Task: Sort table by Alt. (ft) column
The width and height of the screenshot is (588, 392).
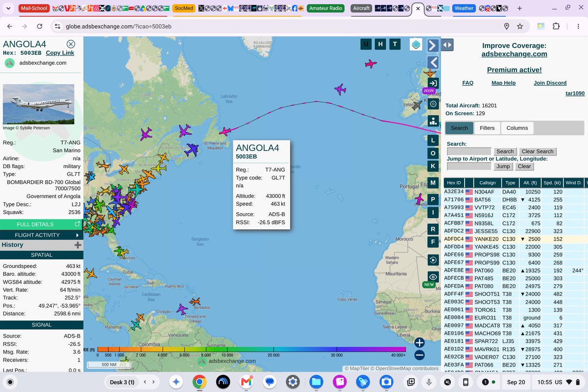Action: click(530, 183)
